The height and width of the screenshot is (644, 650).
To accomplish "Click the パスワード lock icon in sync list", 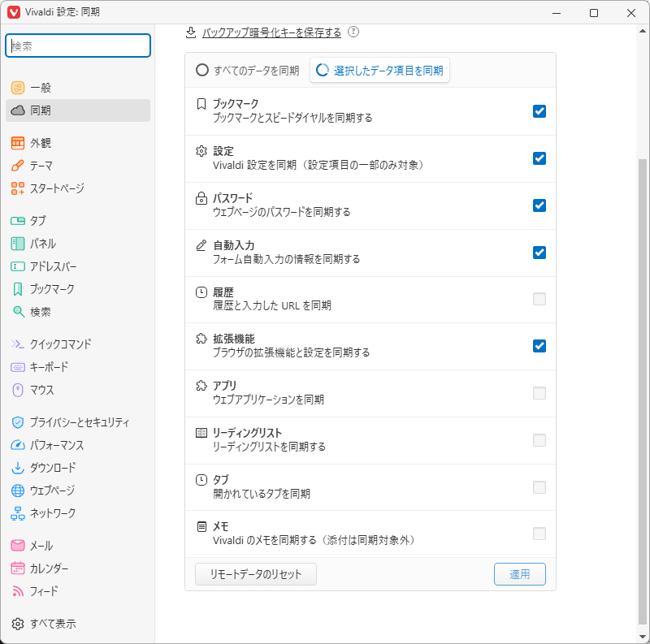I will (x=201, y=198).
